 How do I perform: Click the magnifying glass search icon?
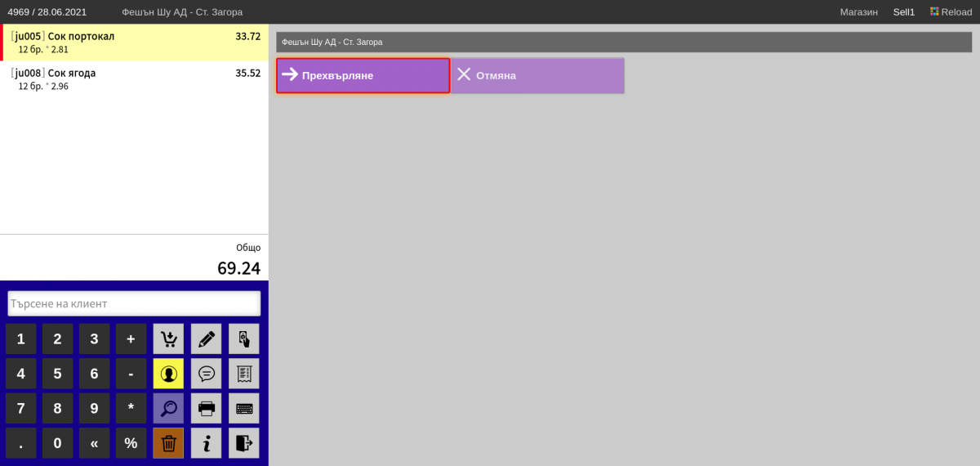click(168, 408)
